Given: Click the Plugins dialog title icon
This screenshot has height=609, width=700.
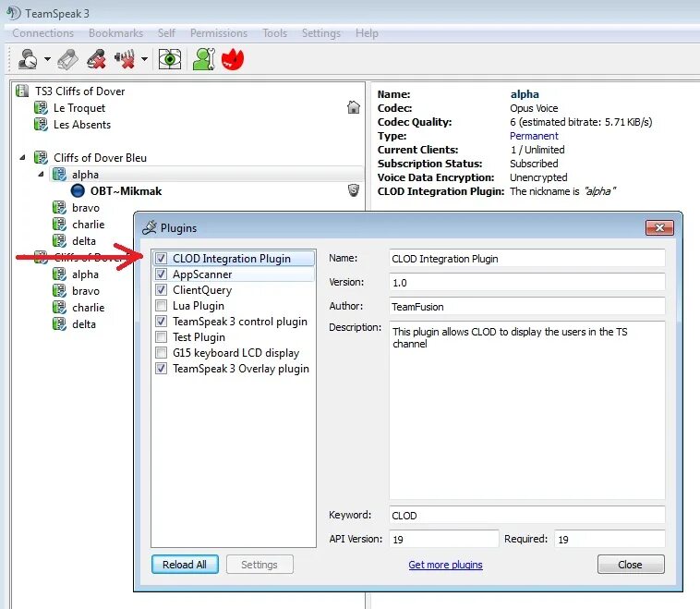Looking at the screenshot, I should [x=149, y=227].
